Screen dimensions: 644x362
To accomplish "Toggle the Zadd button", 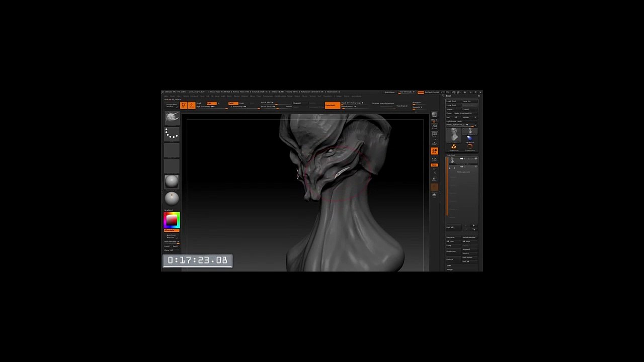I will pos(233,103).
